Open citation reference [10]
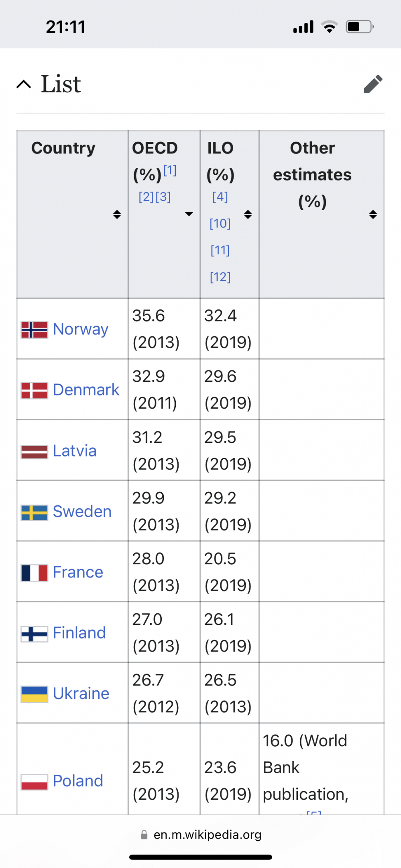This screenshot has height=868, width=401. (x=220, y=223)
